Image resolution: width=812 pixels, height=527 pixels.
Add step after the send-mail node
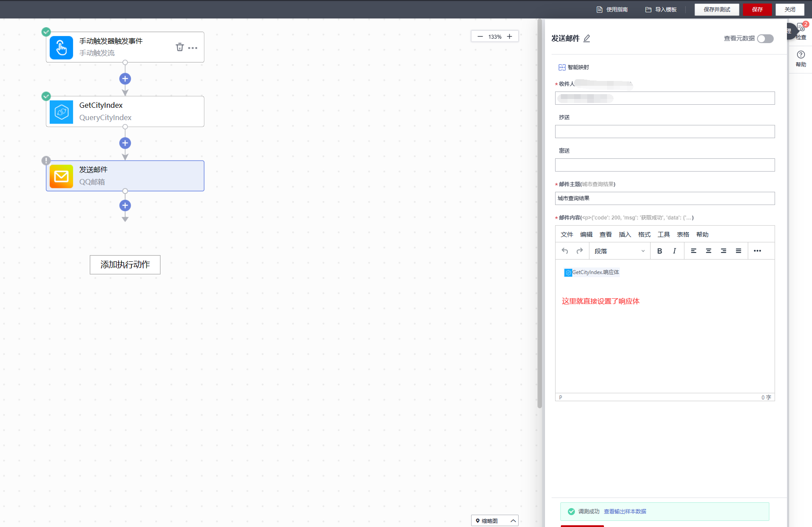[x=125, y=205]
